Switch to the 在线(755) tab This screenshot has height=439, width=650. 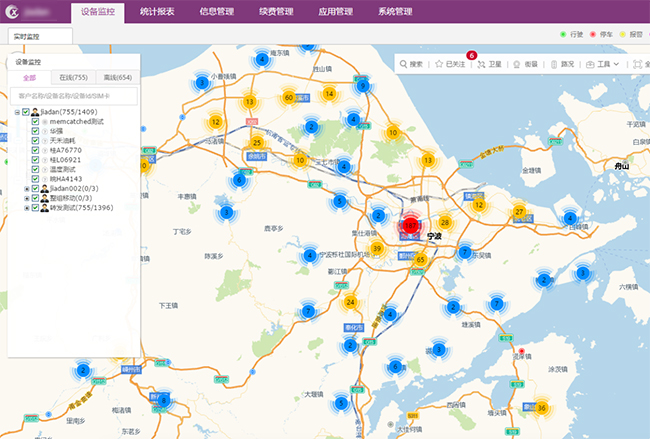pos(73,77)
